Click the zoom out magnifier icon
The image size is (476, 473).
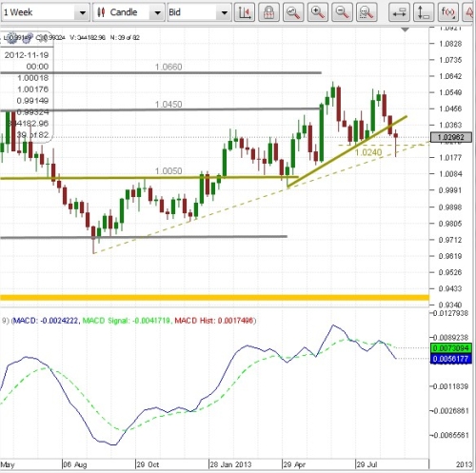[x=342, y=12]
